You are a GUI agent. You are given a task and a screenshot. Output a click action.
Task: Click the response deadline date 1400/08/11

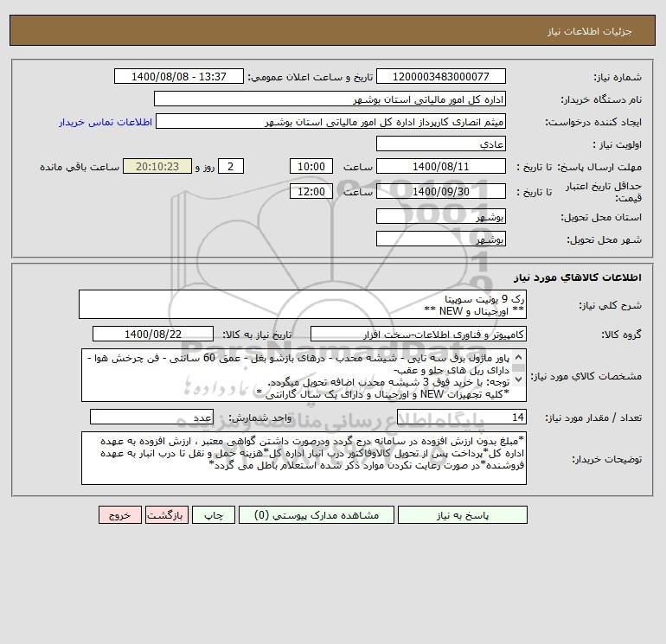(441, 167)
